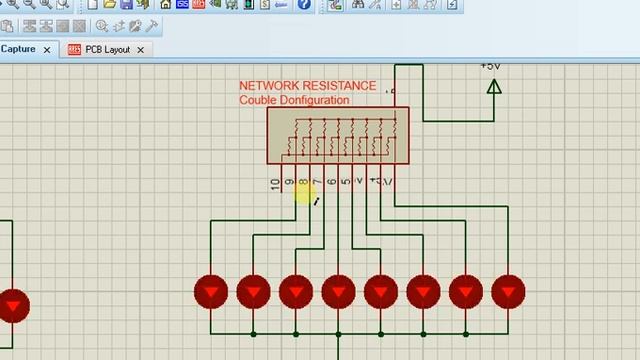Click the Remove Sheet icon
This screenshot has width=640, height=360.
tap(413, 4)
